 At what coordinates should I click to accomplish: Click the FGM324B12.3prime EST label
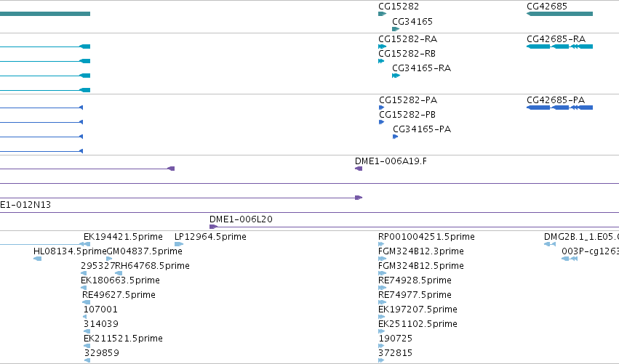coord(421,251)
